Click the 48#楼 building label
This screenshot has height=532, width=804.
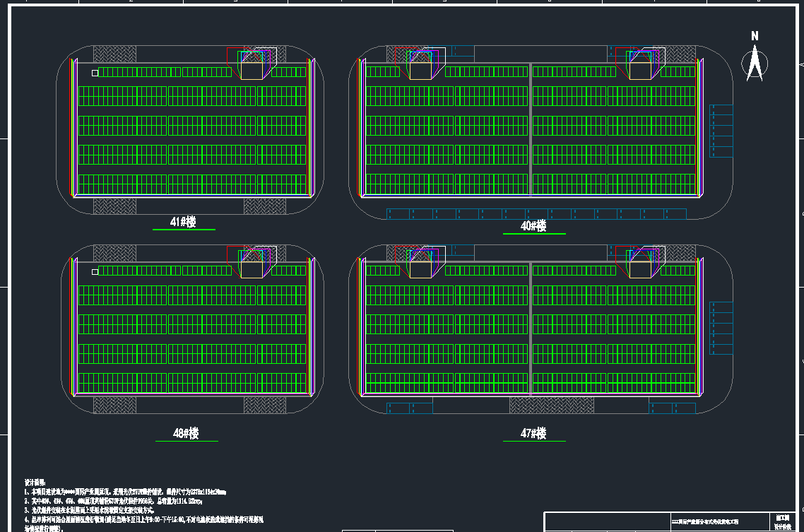pyautogui.click(x=186, y=433)
